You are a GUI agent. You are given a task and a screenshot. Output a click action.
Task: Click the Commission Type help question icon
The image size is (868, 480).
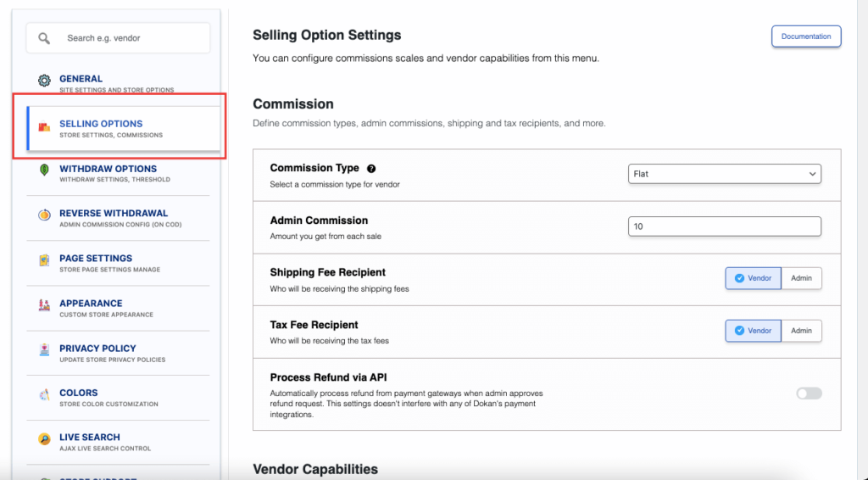[371, 169]
